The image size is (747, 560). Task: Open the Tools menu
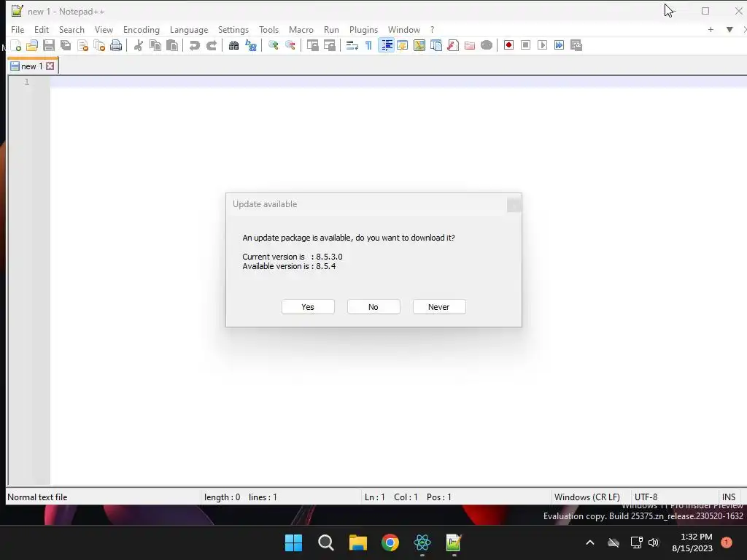(x=268, y=29)
